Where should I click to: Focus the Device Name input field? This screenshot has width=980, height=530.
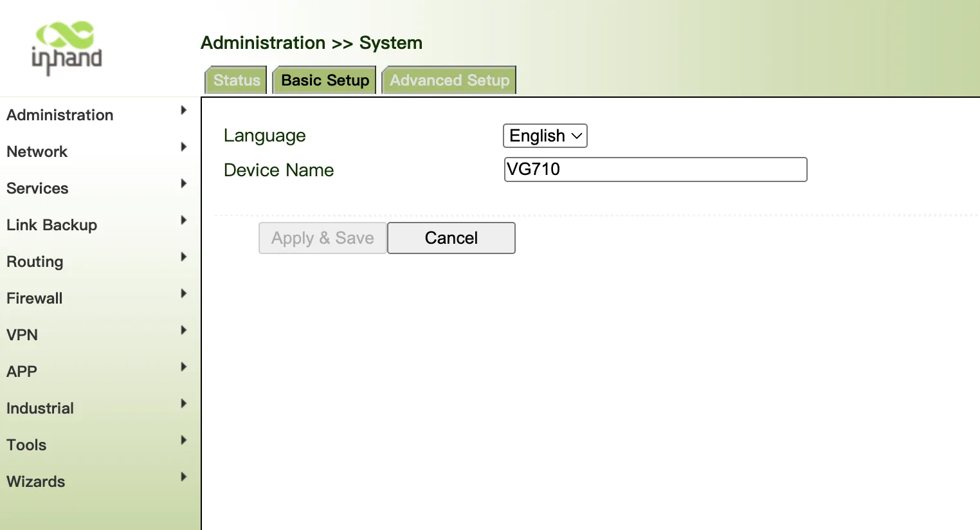655,169
